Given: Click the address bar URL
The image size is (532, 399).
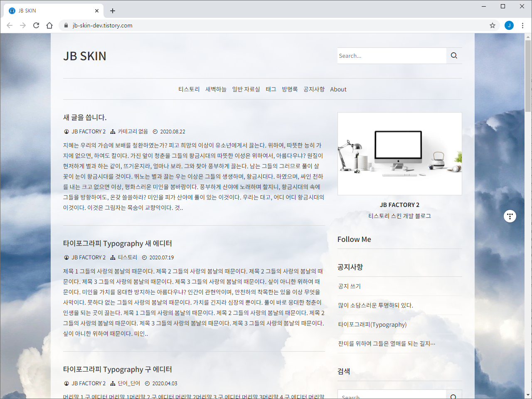Looking at the screenshot, I should 103,25.
